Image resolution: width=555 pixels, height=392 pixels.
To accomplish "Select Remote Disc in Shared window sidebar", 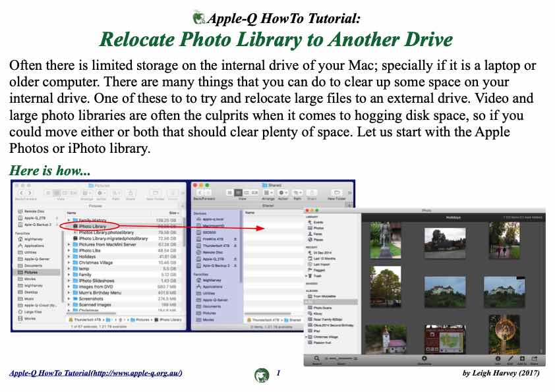I will (x=210, y=252).
